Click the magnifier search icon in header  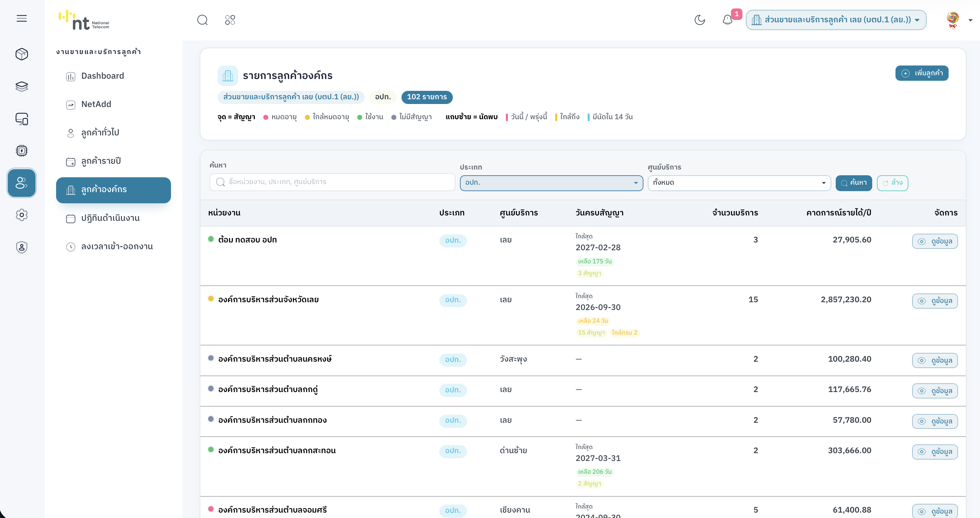[x=202, y=20]
